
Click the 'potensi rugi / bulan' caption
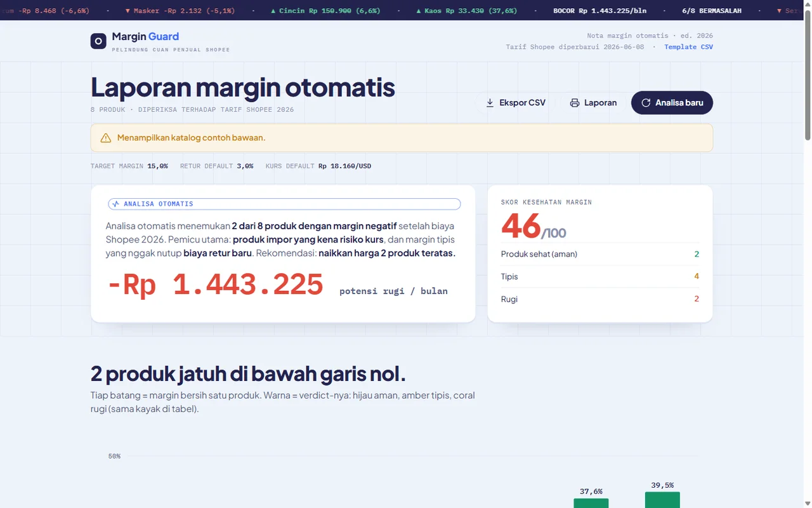tap(393, 291)
